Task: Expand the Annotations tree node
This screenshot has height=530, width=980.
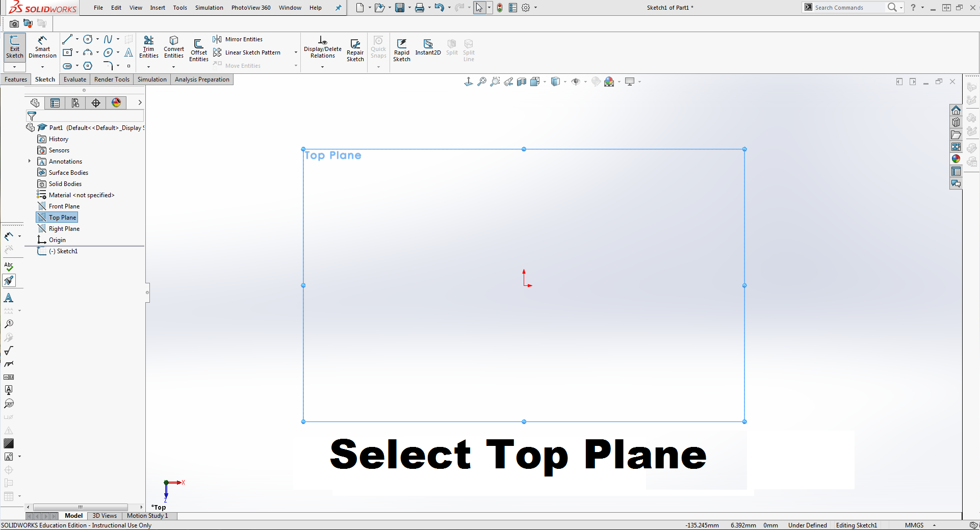Action: tap(30, 162)
